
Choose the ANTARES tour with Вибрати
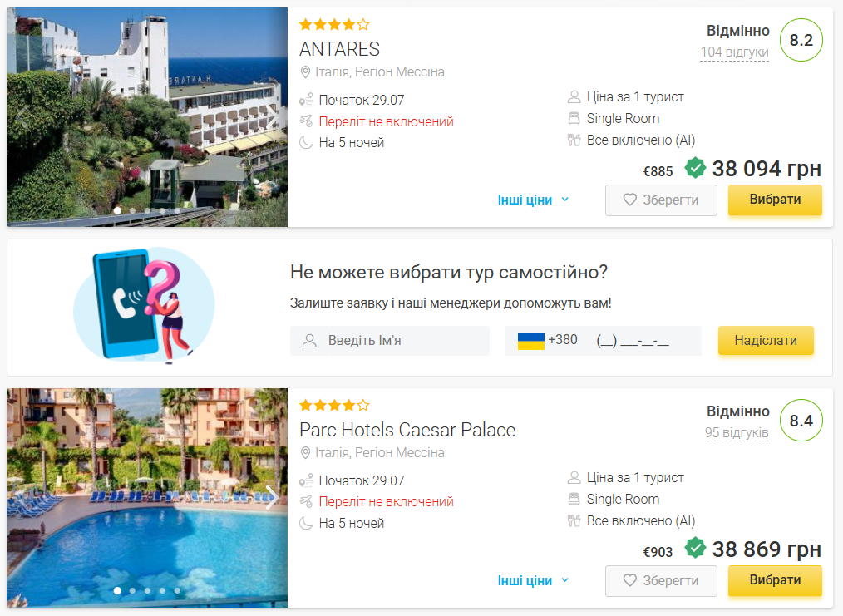(775, 200)
